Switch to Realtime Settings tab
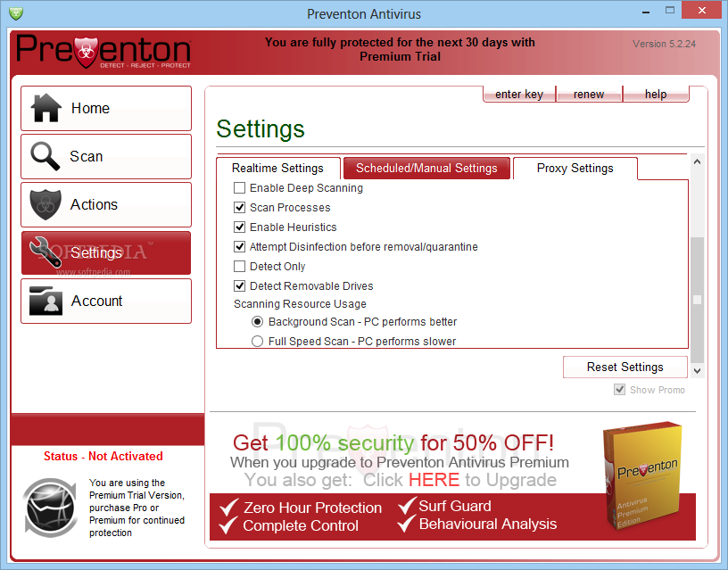728x570 pixels. pyautogui.click(x=277, y=168)
